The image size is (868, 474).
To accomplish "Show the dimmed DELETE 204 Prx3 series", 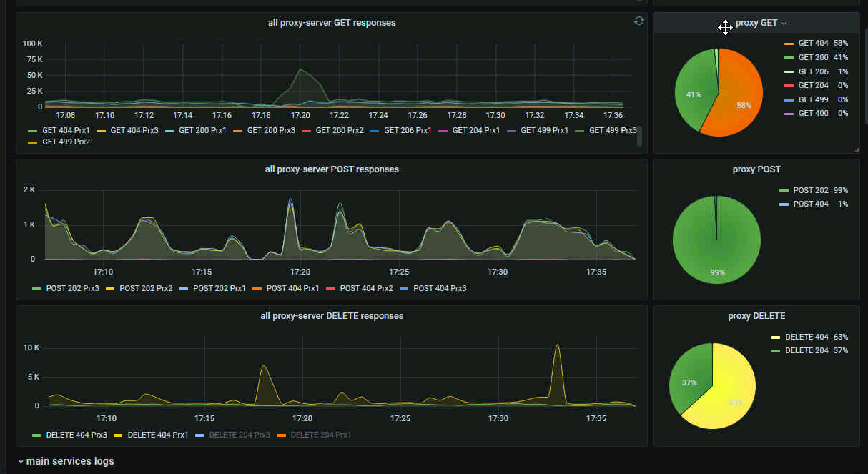I will (240, 435).
